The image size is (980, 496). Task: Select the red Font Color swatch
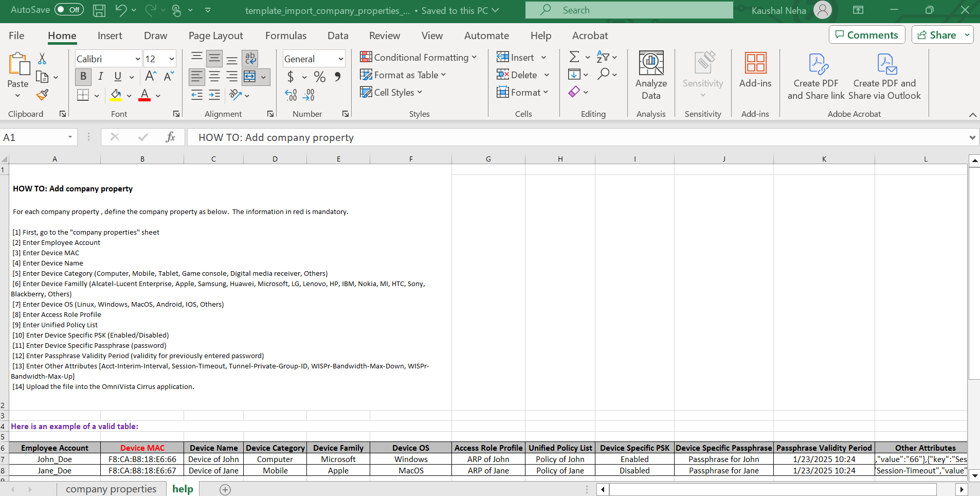[x=144, y=99]
